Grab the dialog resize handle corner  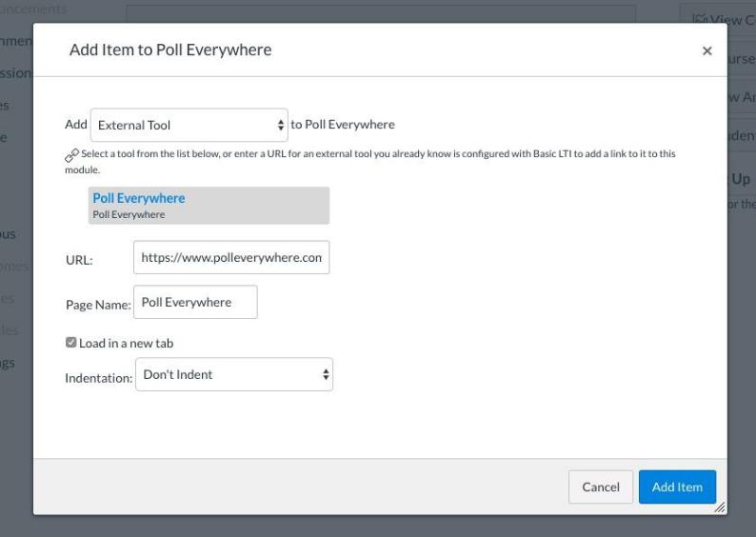click(720, 507)
